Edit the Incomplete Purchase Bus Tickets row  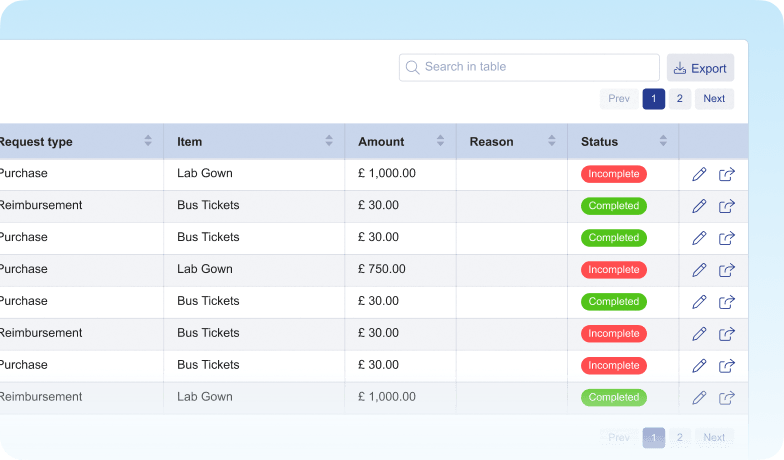click(x=699, y=366)
